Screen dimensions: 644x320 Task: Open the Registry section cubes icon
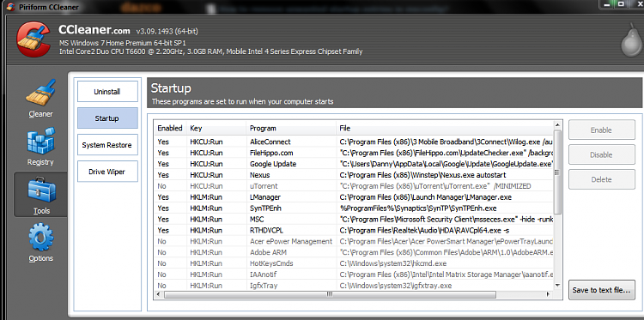click(x=40, y=142)
